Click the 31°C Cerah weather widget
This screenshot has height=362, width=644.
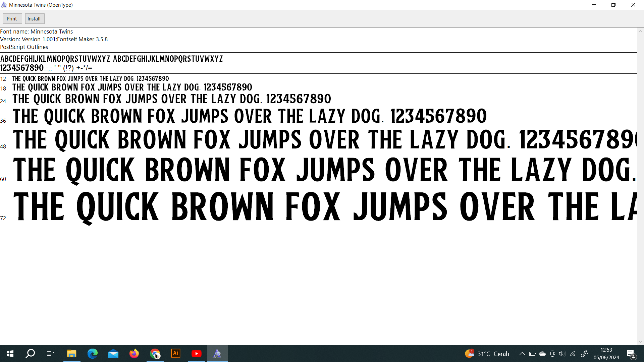pyautogui.click(x=487, y=354)
